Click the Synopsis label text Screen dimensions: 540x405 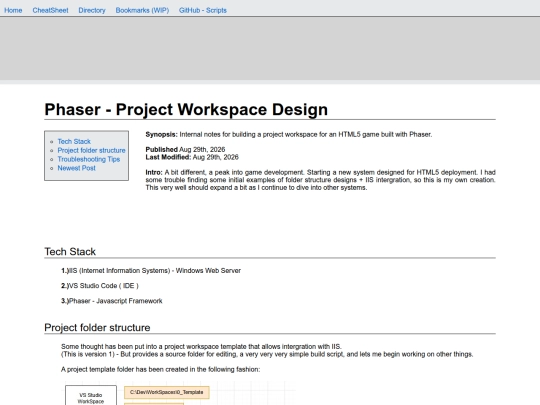(x=162, y=134)
